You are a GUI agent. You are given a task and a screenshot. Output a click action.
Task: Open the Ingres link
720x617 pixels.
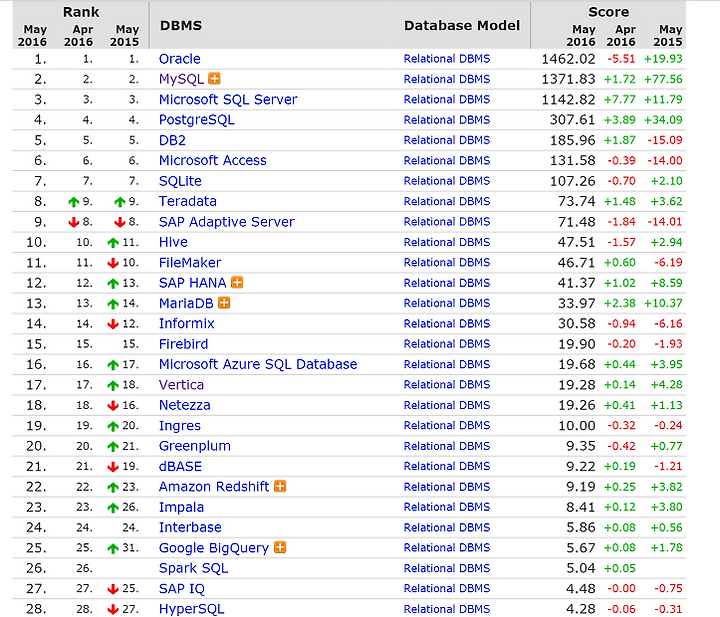point(180,426)
